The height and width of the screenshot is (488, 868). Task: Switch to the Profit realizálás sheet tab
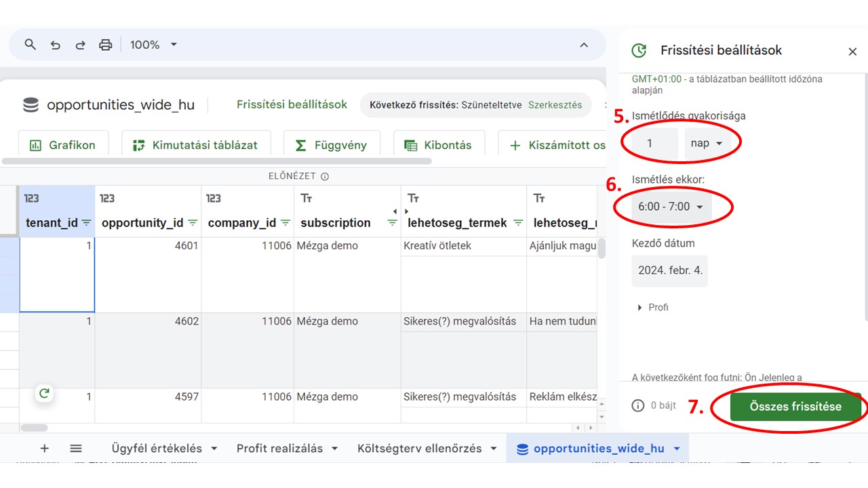pos(279,448)
